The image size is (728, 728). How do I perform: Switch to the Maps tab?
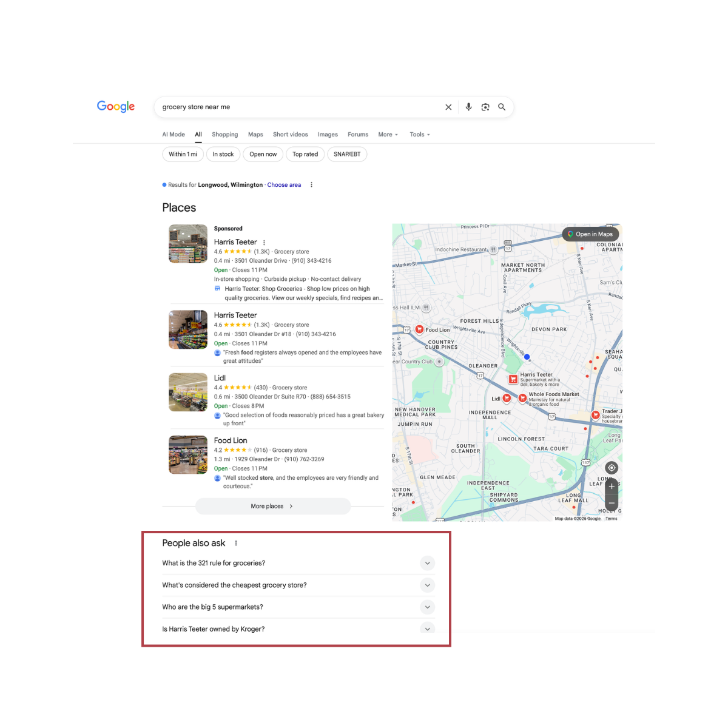click(x=255, y=135)
